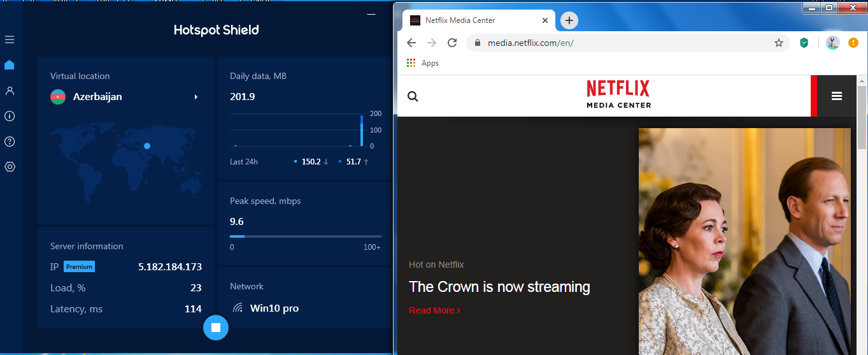
Task: Open the Netflix hamburger navigation menu
Action: [837, 96]
